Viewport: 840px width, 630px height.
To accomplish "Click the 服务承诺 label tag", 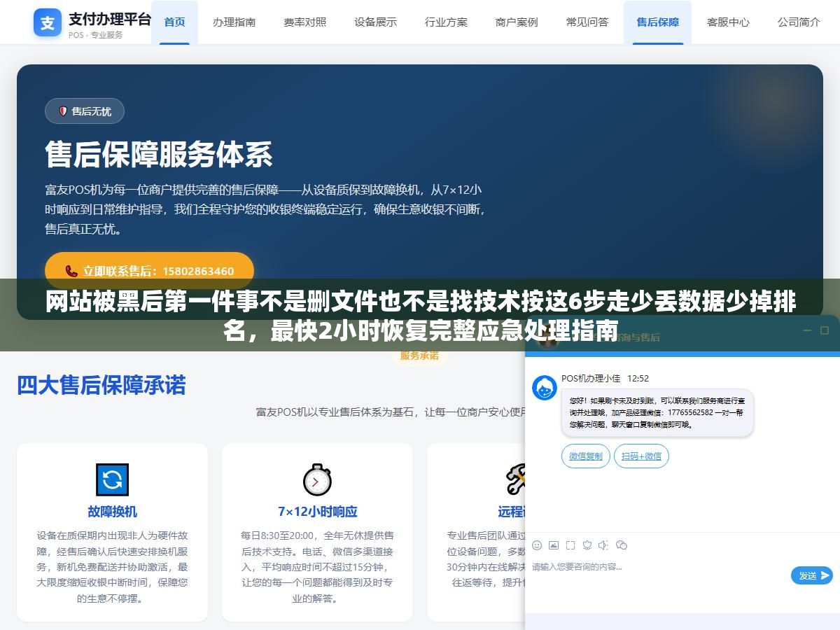I will point(419,356).
